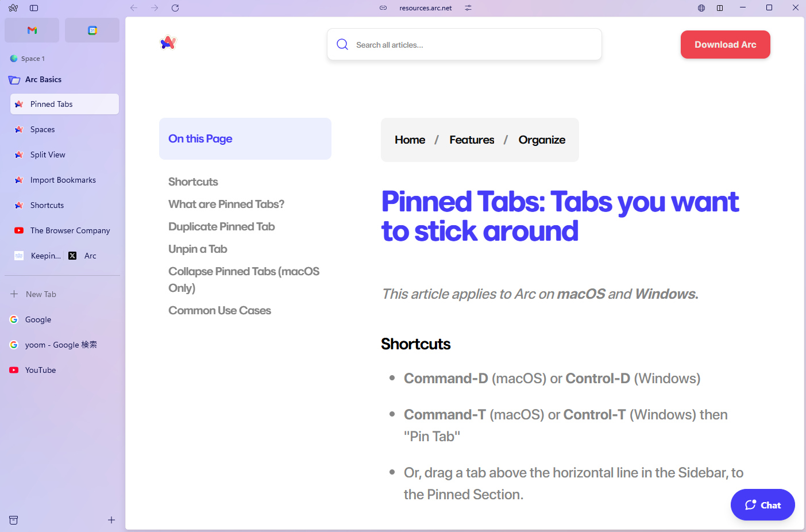Open the Spaces pinned tab

(64, 129)
